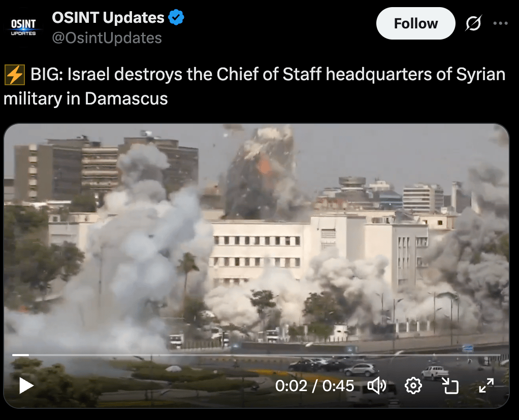Screen dimensions: 519x420
Task: Open video settings gear
Action: coord(413,386)
